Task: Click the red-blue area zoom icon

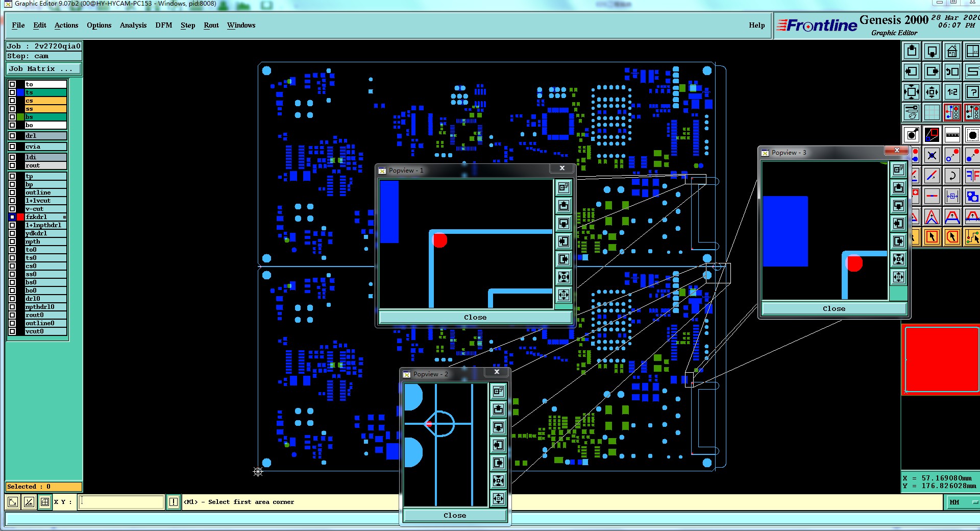Action: [x=932, y=135]
